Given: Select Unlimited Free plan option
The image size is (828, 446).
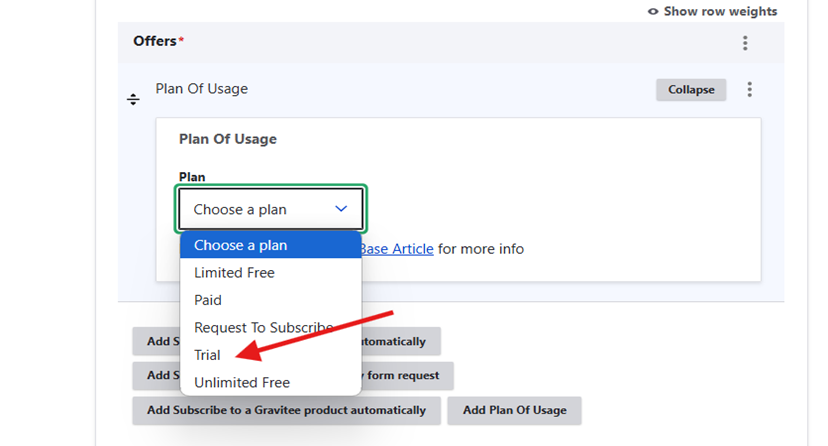Looking at the screenshot, I should [270, 382].
